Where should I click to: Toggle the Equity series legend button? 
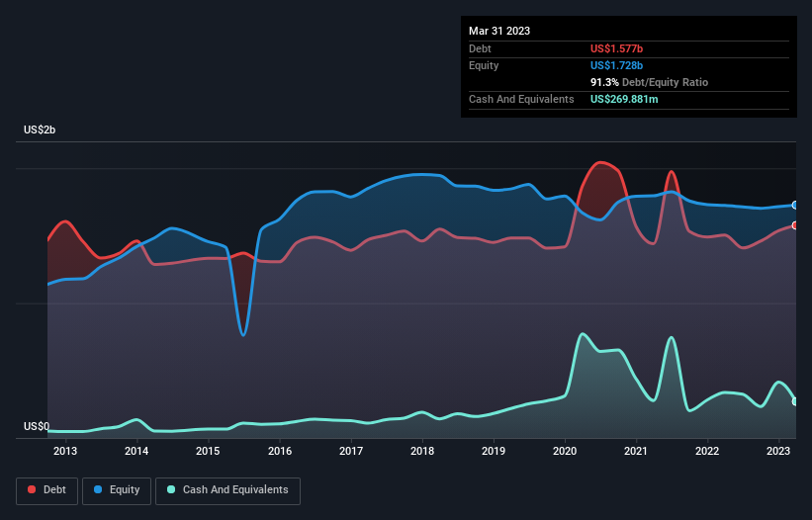(117, 490)
